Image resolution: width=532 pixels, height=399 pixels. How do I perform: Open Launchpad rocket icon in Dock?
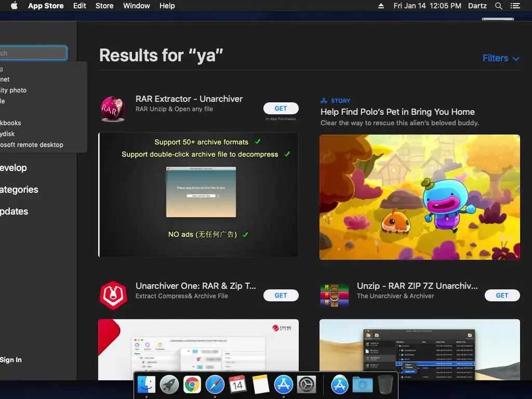click(169, 385)
